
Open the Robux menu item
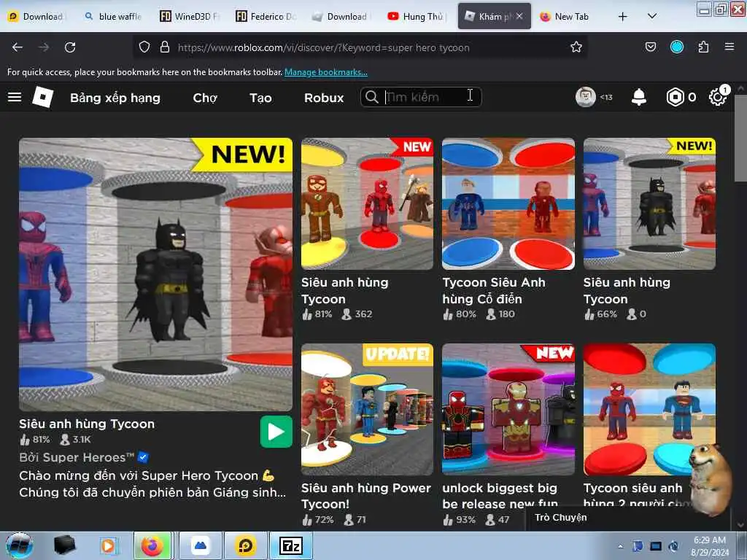pos(324,98)
